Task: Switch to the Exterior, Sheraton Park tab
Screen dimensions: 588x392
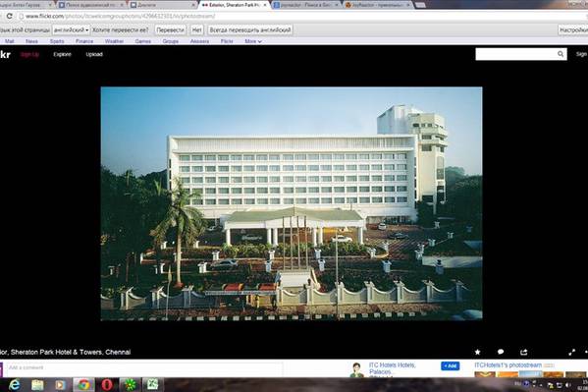Action: click(234, 5)
